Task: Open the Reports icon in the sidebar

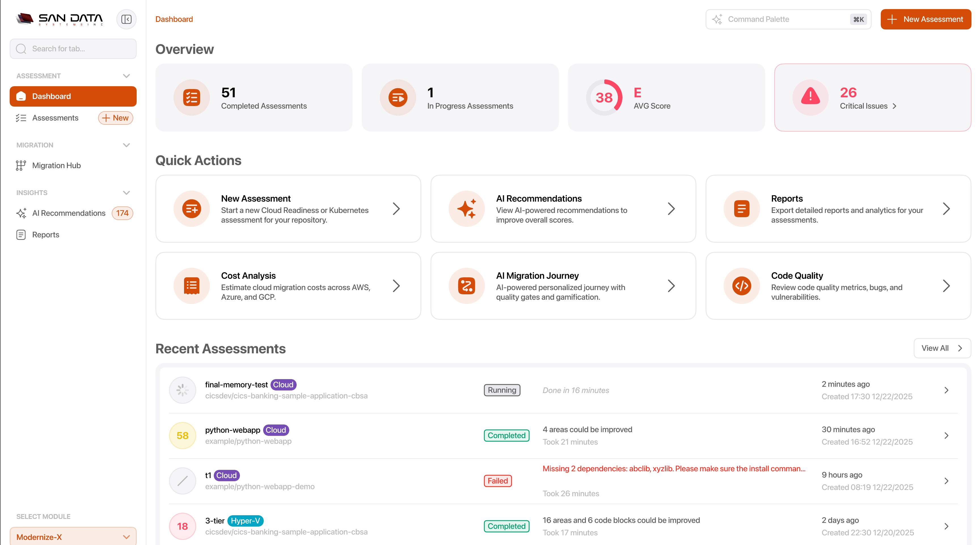Action: click(x=21, y=235)
